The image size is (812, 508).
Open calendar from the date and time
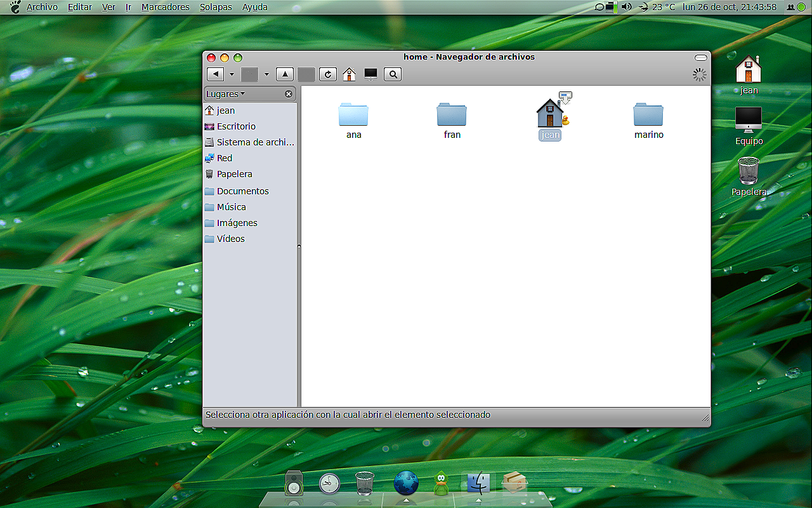click(x=730, y=7)
